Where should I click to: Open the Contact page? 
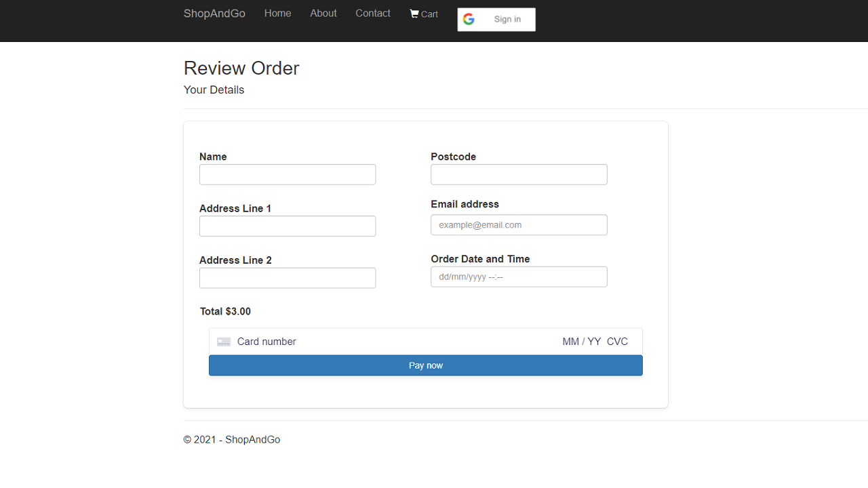[x=373, y=13]
